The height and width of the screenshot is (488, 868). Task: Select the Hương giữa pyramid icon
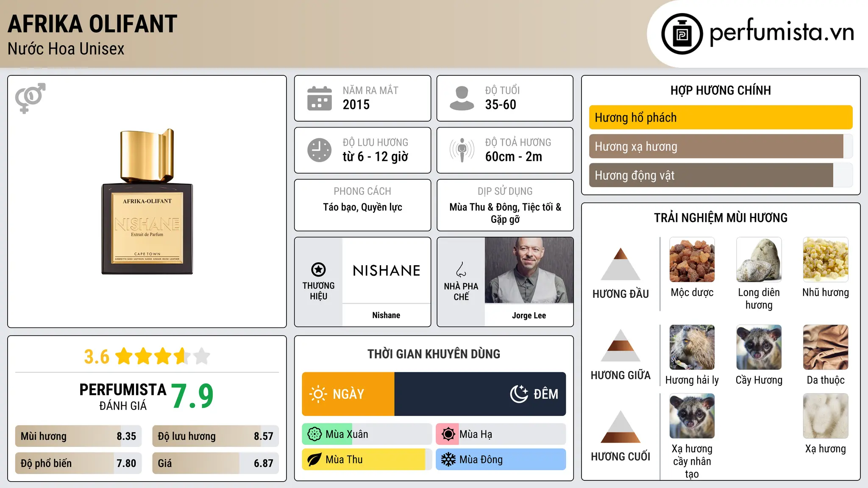pos(620,345)
